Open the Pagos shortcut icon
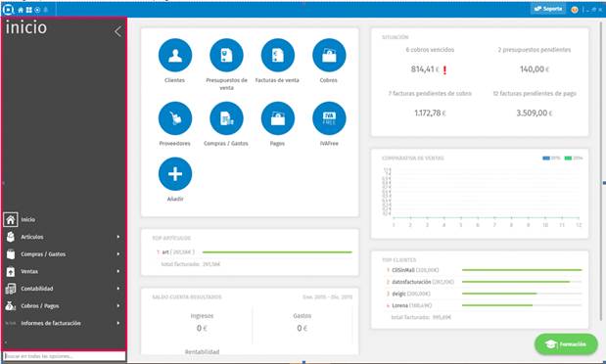Image resolution: width=606 pixels, height=364 pixels. 278,118
